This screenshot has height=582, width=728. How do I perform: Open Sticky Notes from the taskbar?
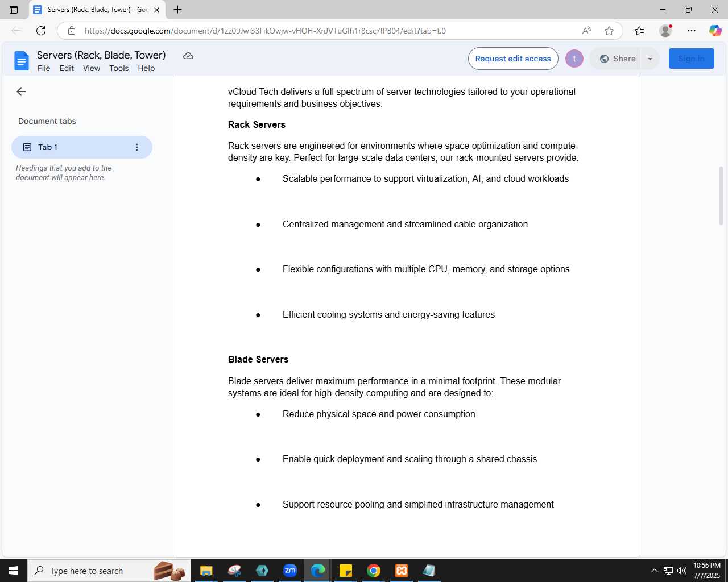346,571
